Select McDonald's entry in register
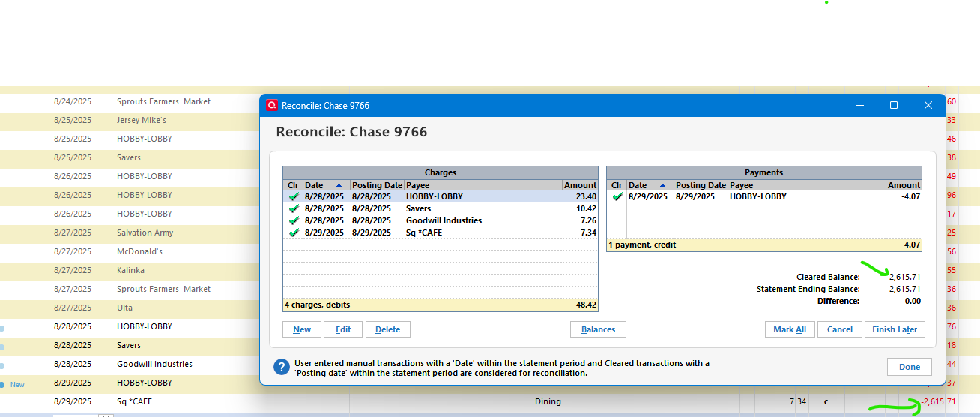Viewport: 980px width, 417px height. 139,251
